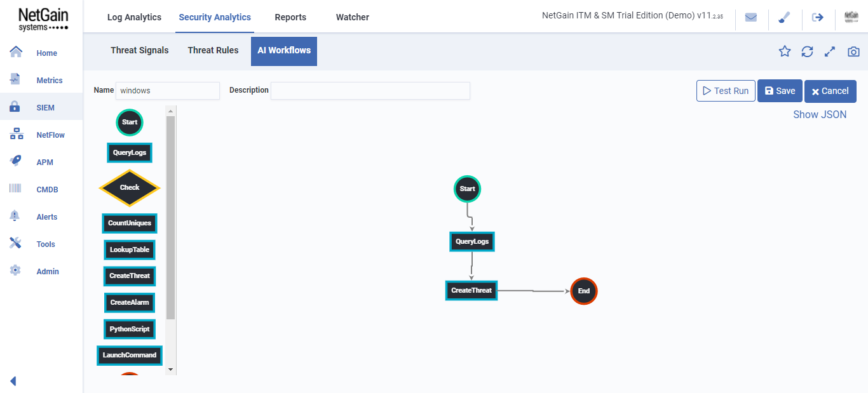Expand view with fullscreen arrows icon
The image size is (868, 393).
pyautogui.click(x=830, y=51)
